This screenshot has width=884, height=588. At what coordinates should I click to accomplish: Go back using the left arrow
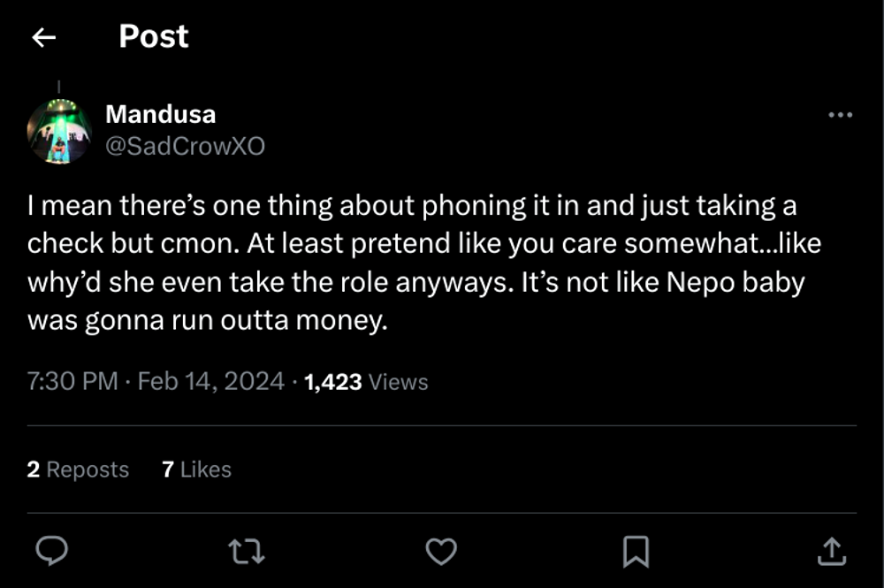pos(43,37)
